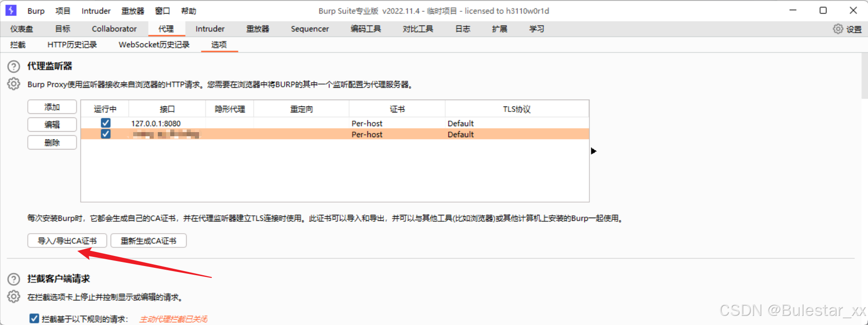Switch to the Sequencer tab
Screen dimensions: 868x325
click(x=310, y=29)
